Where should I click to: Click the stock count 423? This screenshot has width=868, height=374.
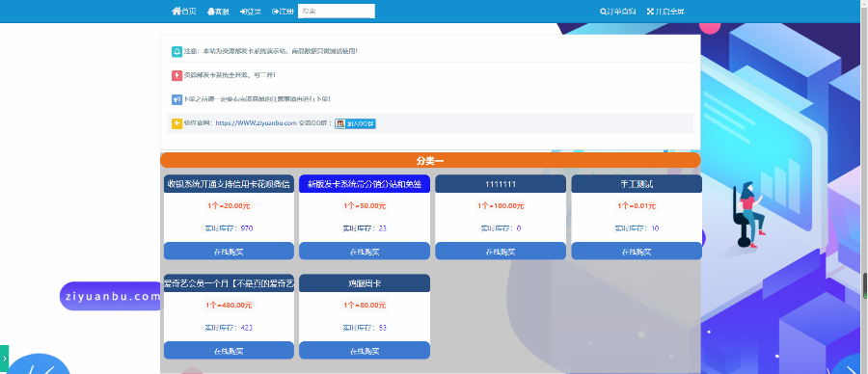pos(247,328)
